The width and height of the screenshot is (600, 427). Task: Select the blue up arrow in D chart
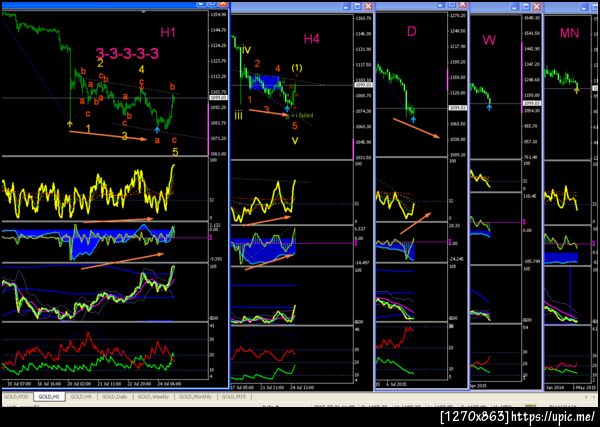413,120
